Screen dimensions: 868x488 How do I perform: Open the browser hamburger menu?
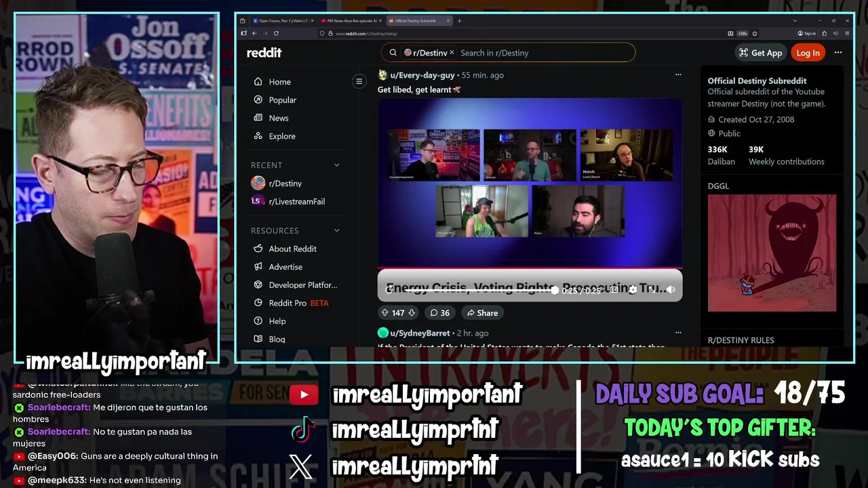848,33
